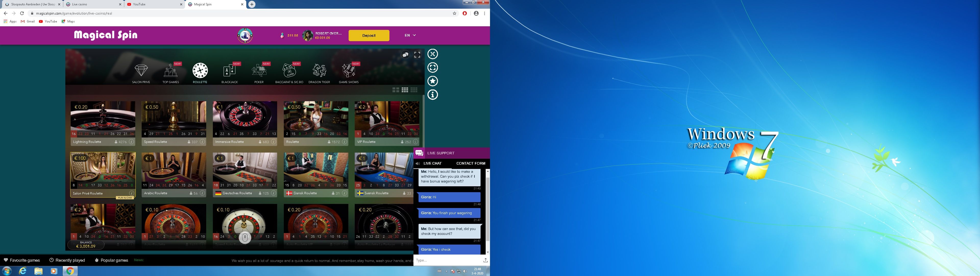
Task: Bookmark this page with the star
Action: (x=454, y=13)
